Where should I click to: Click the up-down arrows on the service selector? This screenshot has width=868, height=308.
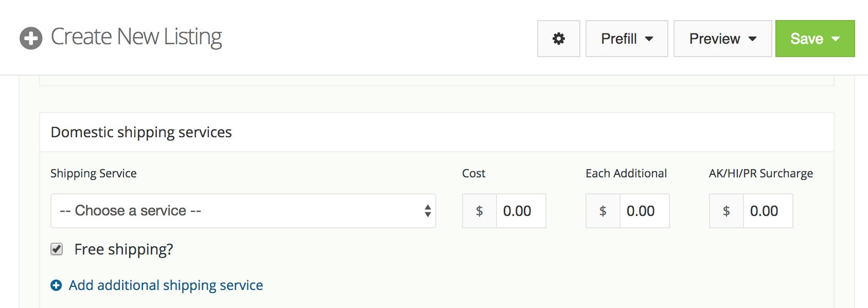coord(428,211)
